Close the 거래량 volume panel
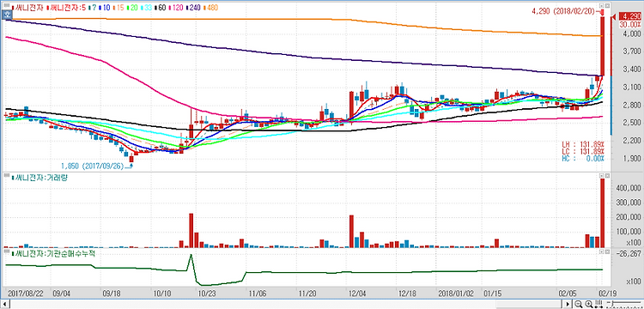The height and width of the screenshot is (309, 644). (607, 176)
